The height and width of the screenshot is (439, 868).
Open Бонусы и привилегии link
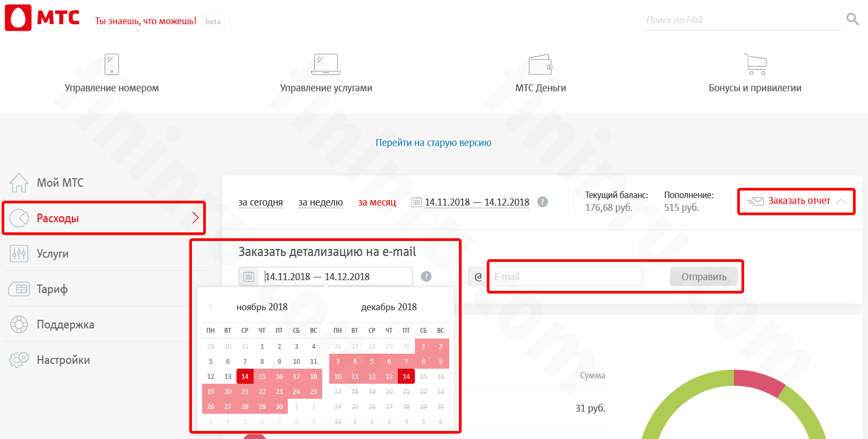point(755,87)
